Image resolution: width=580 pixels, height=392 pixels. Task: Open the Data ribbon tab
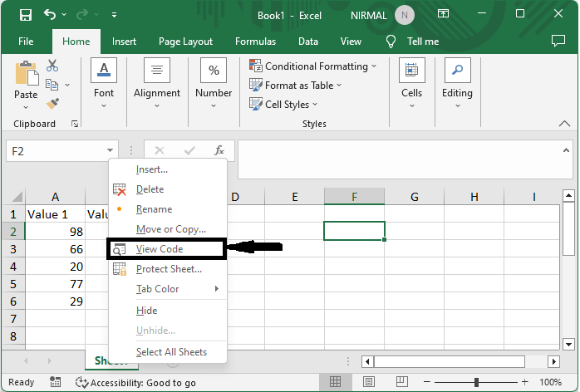[308, 42]
